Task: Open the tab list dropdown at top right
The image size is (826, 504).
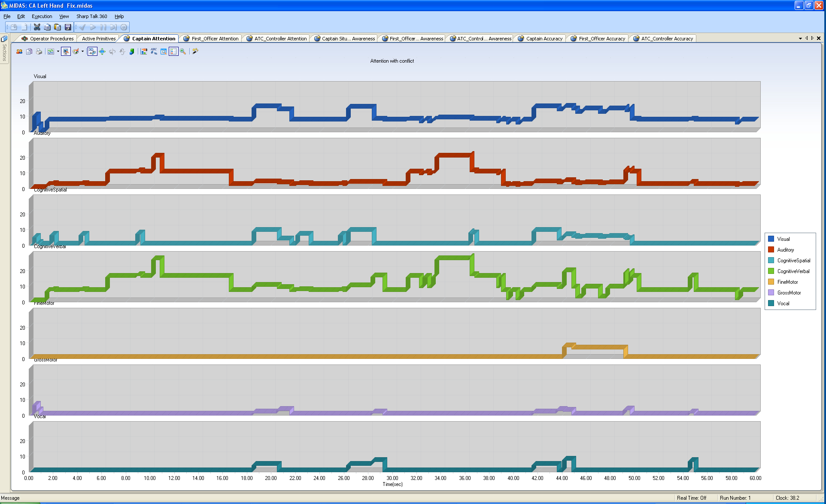Action: point(800,38)
